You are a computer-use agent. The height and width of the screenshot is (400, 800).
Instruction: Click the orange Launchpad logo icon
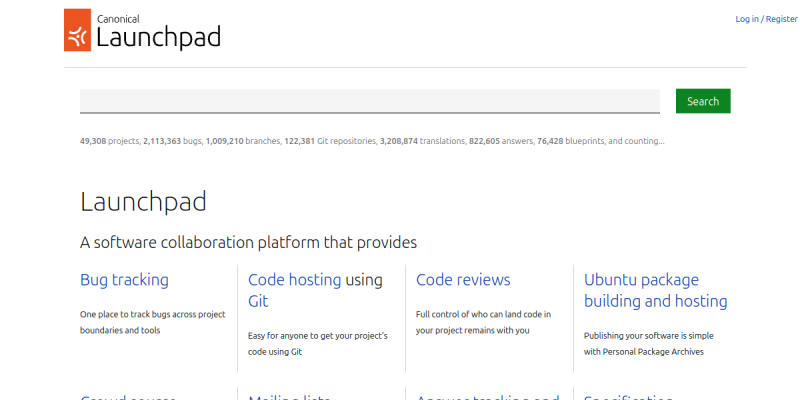(x=78, y=30)
